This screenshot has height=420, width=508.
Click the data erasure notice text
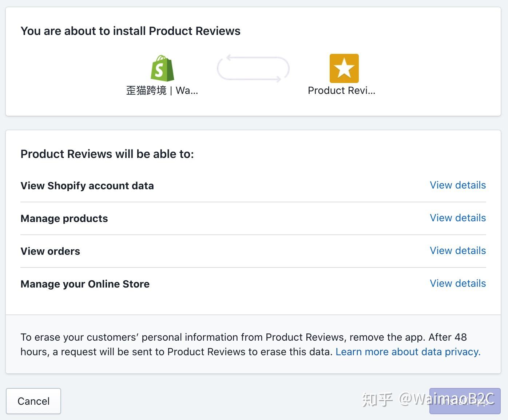(x=244, y=345)
